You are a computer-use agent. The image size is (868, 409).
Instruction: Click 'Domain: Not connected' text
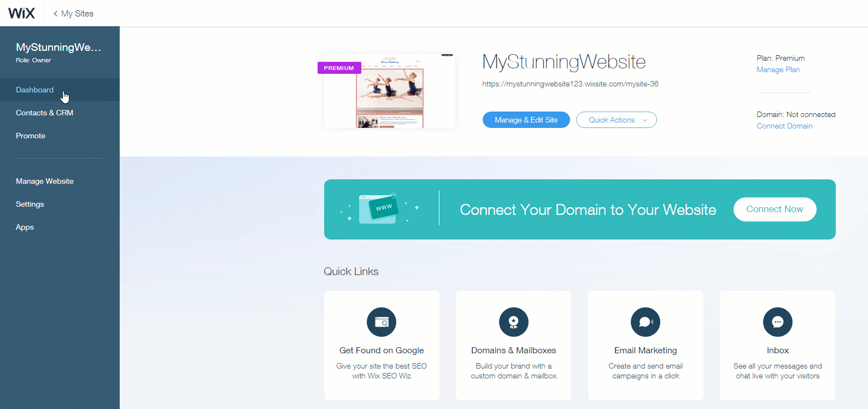click(x=796, y=114)
